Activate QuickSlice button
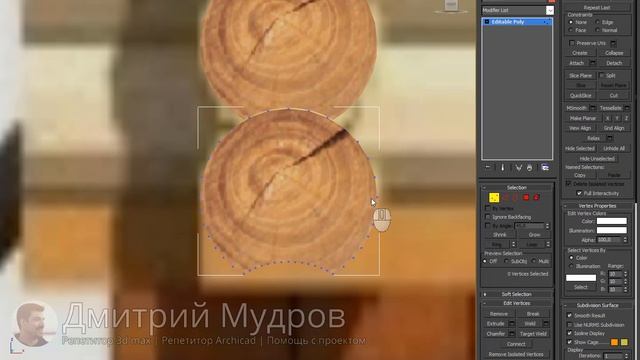Screen dimensions: 640x360 [x=580, y=96]
